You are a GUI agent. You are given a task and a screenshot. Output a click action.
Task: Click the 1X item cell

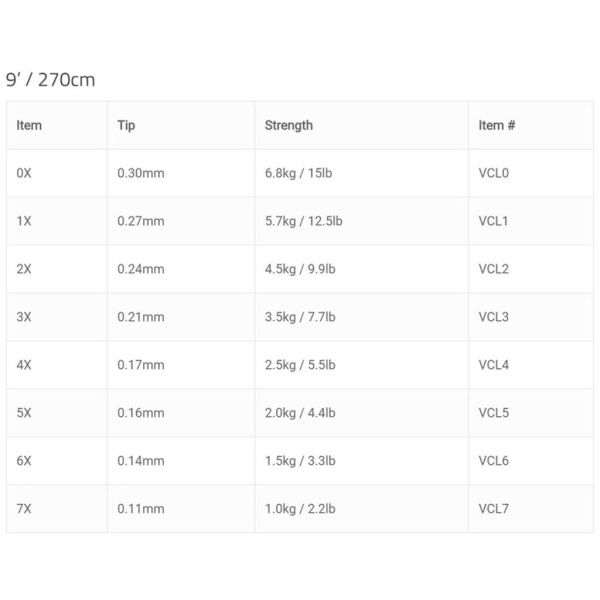pyautogui.click(x=25, y=221)
